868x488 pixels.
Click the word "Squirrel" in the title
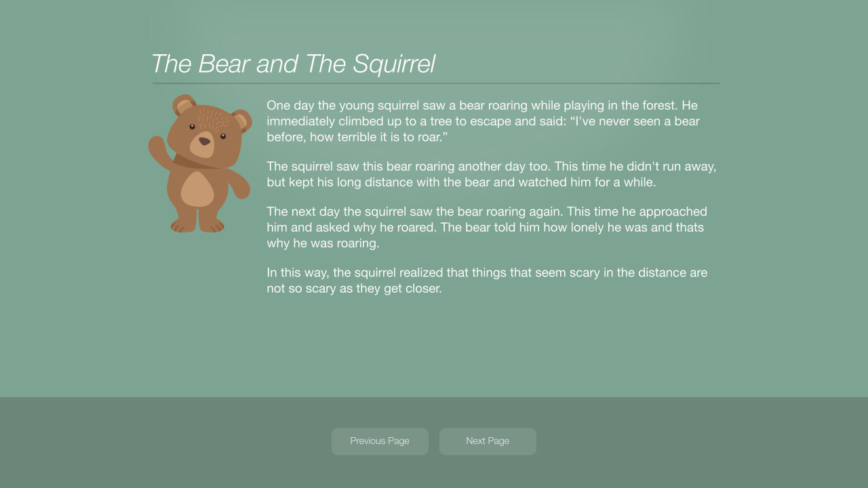(393, 64)
